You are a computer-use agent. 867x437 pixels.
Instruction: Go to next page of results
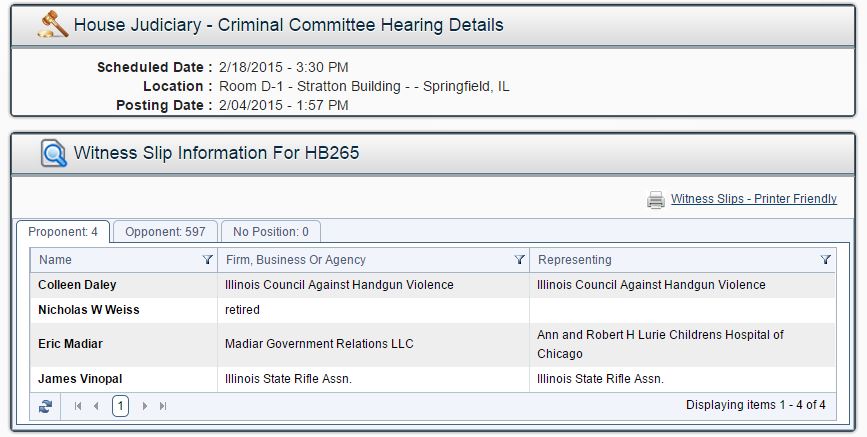(145, 406)
